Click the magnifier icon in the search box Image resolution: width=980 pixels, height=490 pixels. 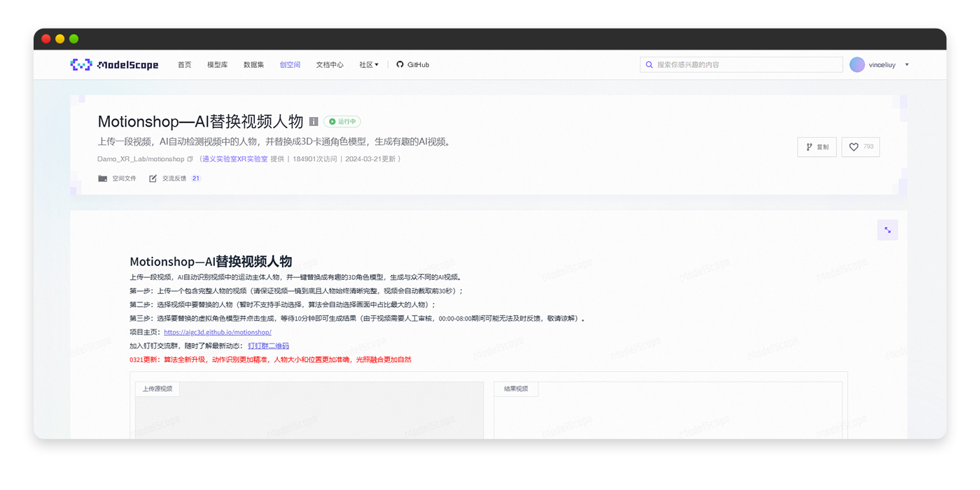pos(649,64)
